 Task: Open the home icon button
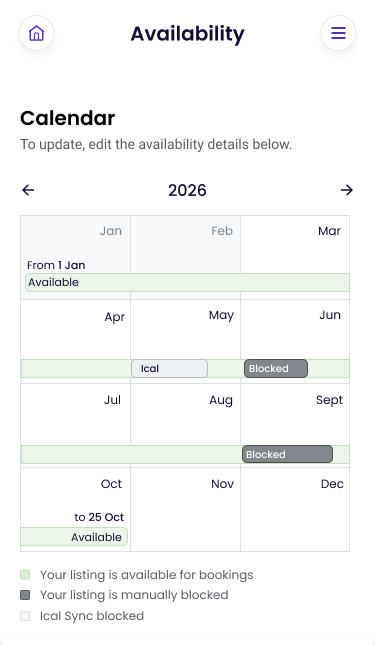coord(37,33)
